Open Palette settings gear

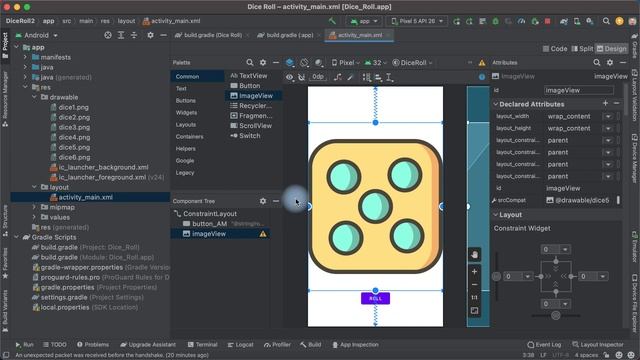tap(263, 62)
